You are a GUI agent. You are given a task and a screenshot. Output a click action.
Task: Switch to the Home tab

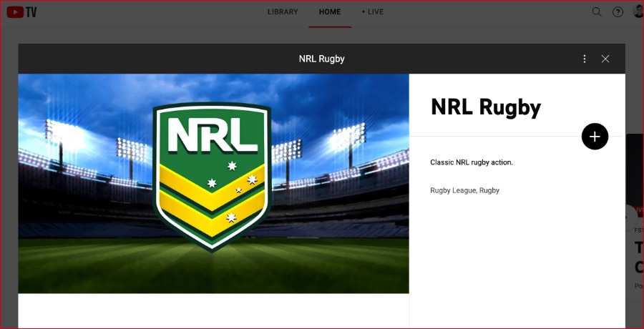330,12
